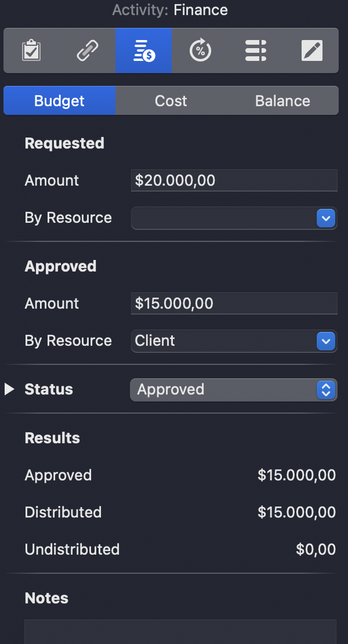Switch to the Balance tab
Viewport: 348px width, 644px height.
coord(282,100)
